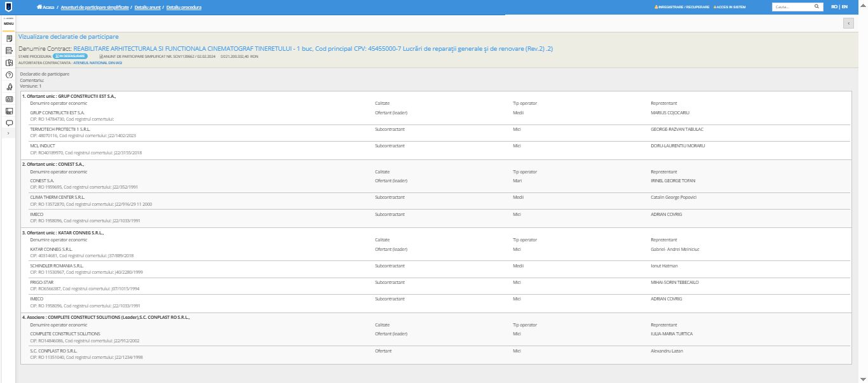Click the Acasa home icon

pos(40,6)
